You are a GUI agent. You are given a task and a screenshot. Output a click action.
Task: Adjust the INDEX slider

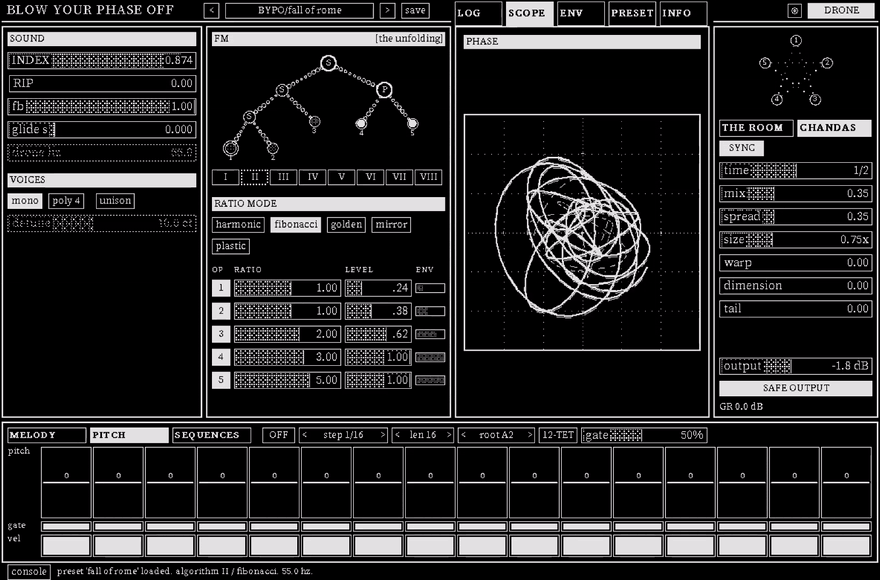(102, 60)
